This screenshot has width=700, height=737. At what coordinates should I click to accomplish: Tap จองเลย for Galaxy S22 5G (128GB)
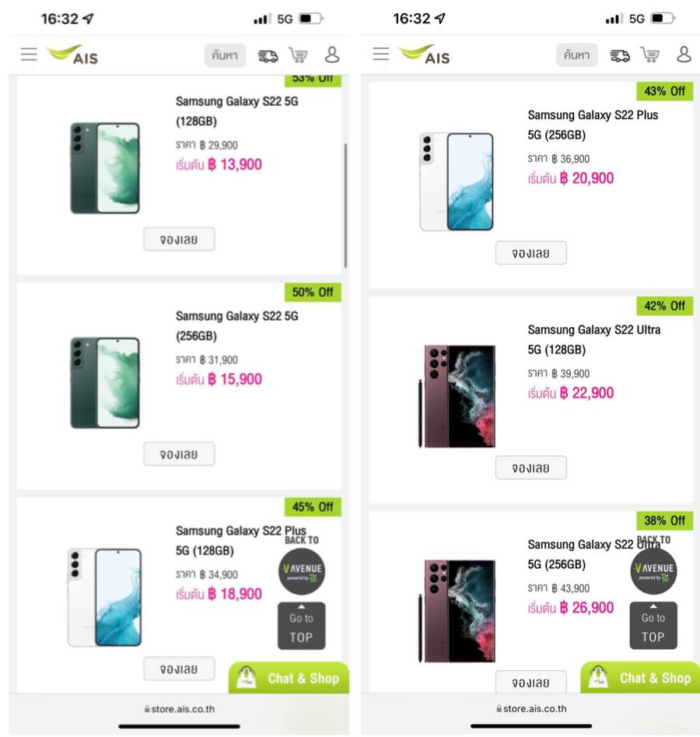[x=179, y=240]
